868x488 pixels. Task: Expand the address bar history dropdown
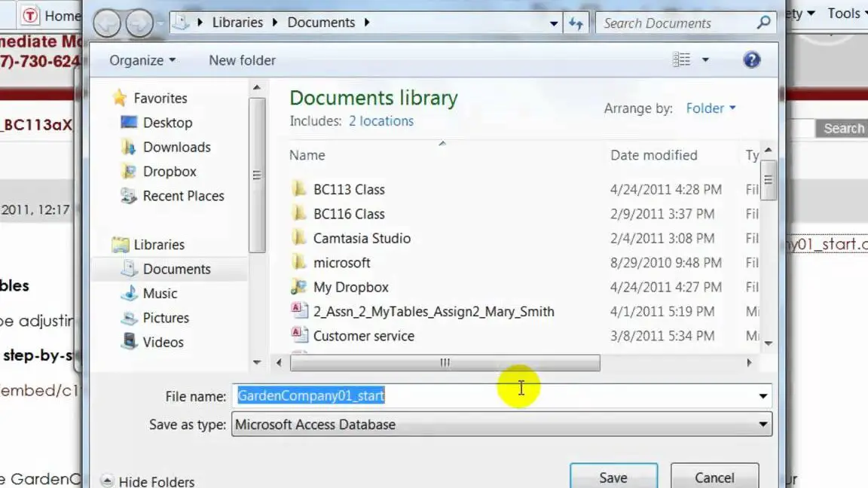[x=553, y=24]
